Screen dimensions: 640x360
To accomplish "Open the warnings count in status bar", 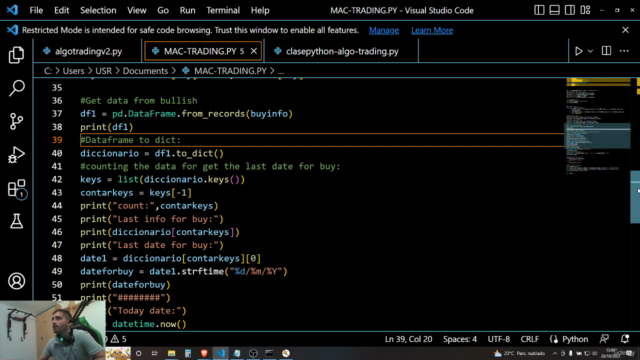I will (x=119, y=339).
